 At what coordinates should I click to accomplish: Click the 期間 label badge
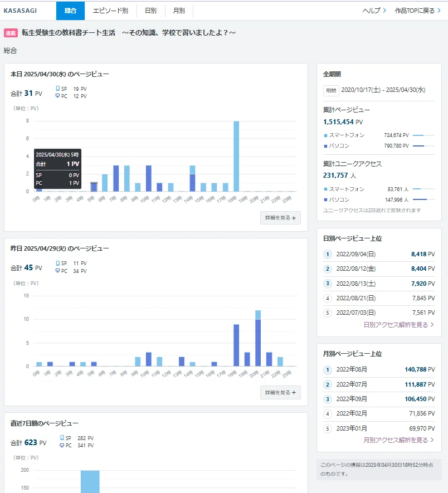pyautogui.click(x=331, y=91)
